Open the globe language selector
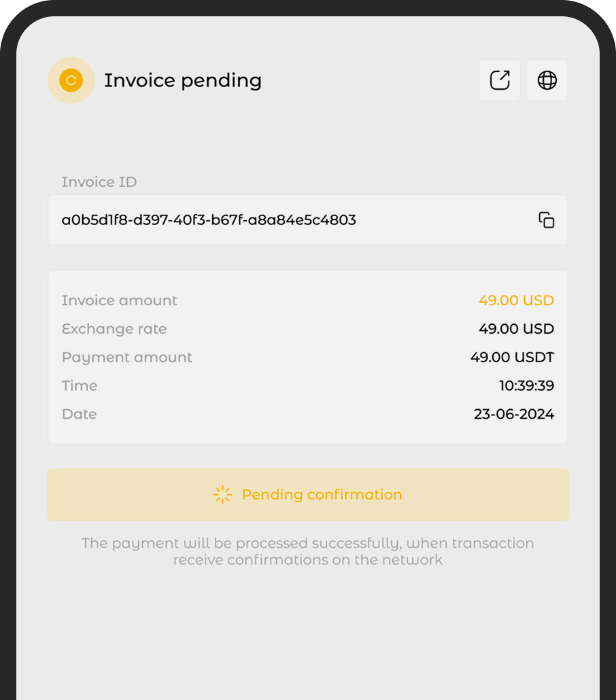The image size is (616, 700). click(547, 80)
